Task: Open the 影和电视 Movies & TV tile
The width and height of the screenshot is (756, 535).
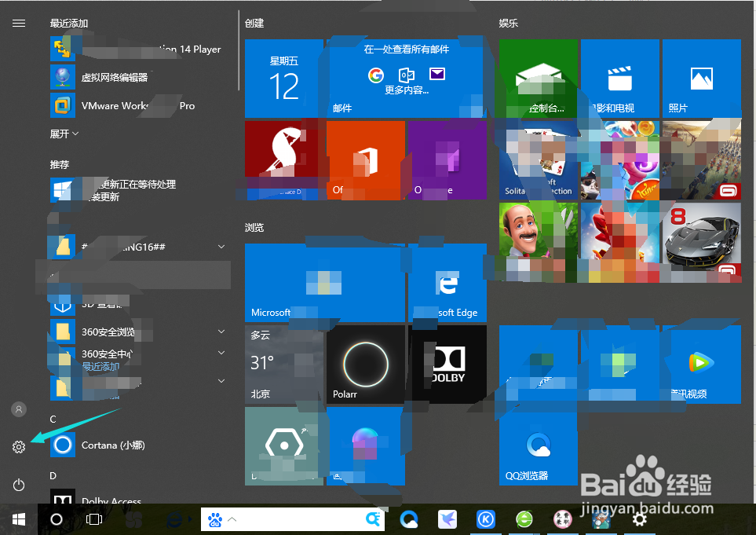Action: [619, 78]
